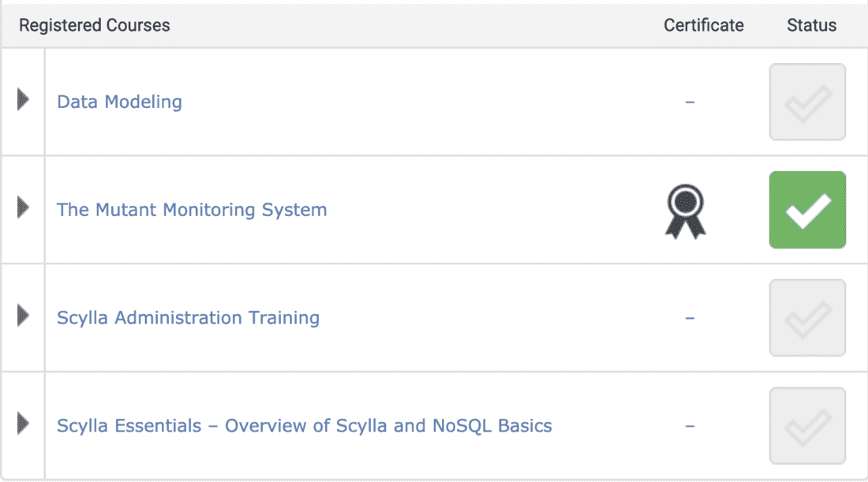Expand the Scylla Essentials course row
Screen dimensions: 868x482
coord(23,424)
